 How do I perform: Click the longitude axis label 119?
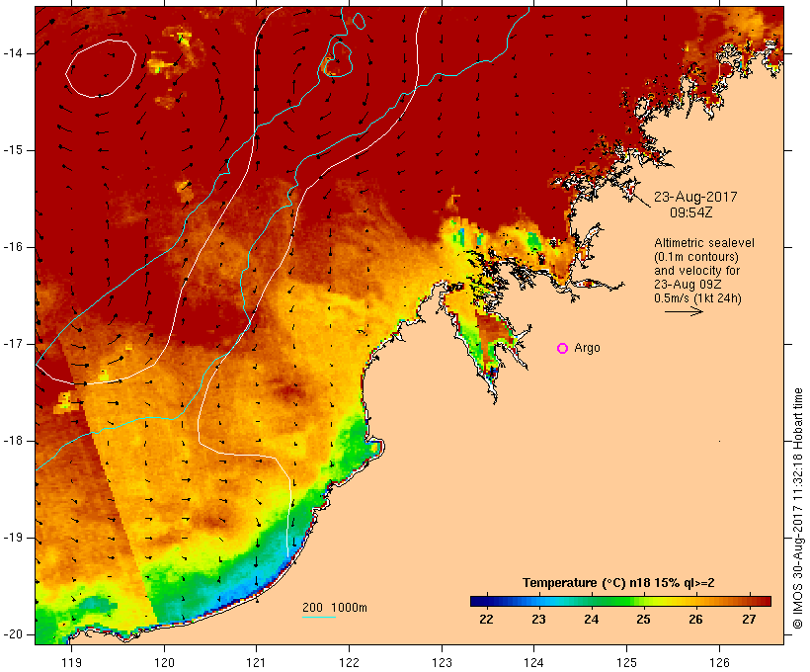point(71,663)
